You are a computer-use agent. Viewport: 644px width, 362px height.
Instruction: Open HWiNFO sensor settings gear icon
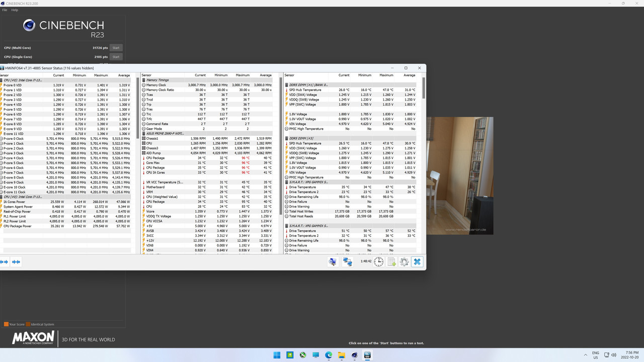[404, 261]
